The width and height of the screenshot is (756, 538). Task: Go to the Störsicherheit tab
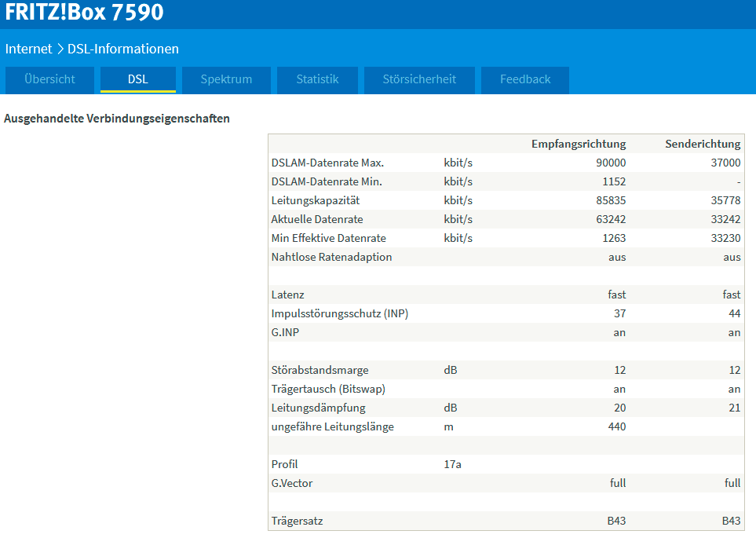419,79
